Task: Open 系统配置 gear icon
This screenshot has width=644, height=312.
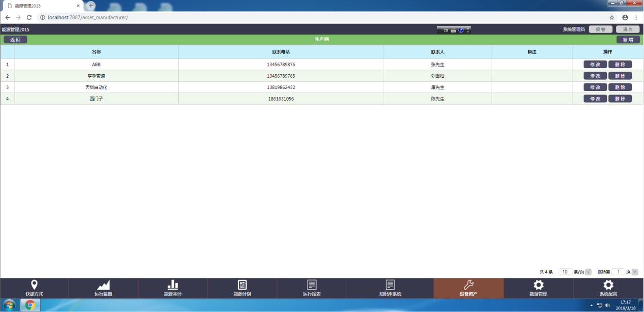Action: [608, 285]
